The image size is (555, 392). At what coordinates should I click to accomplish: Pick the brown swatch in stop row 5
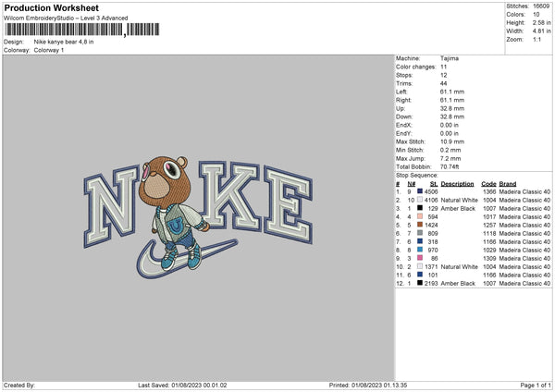pos(420,225)
